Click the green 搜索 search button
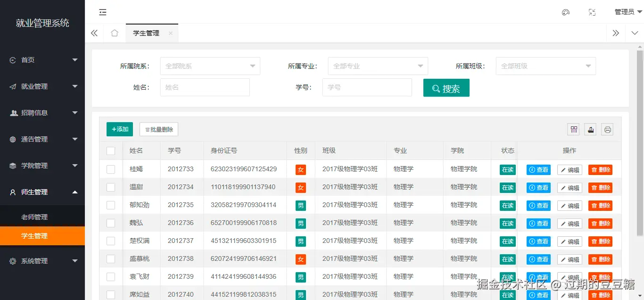Screen dimensions: 644x300 pos(446,88)
